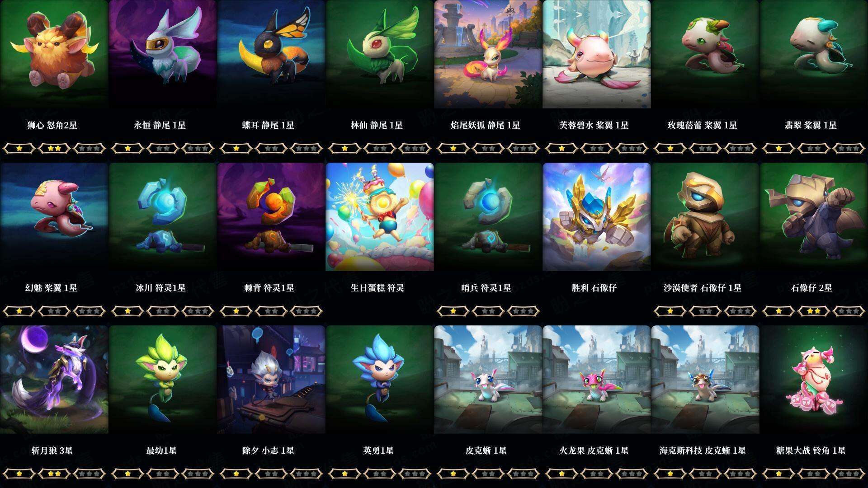Open the 生日蛋糕 符灵 birthday cake card

pyautogui.click(x=379, y=217)
